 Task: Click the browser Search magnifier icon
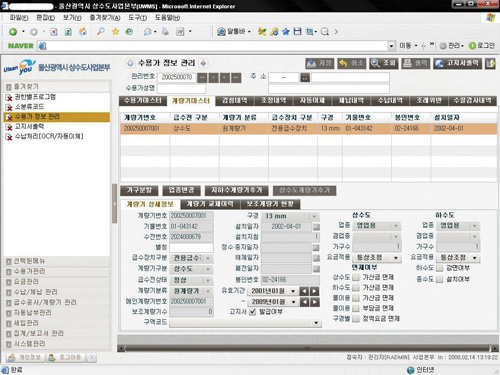click(x=100, y=32)
